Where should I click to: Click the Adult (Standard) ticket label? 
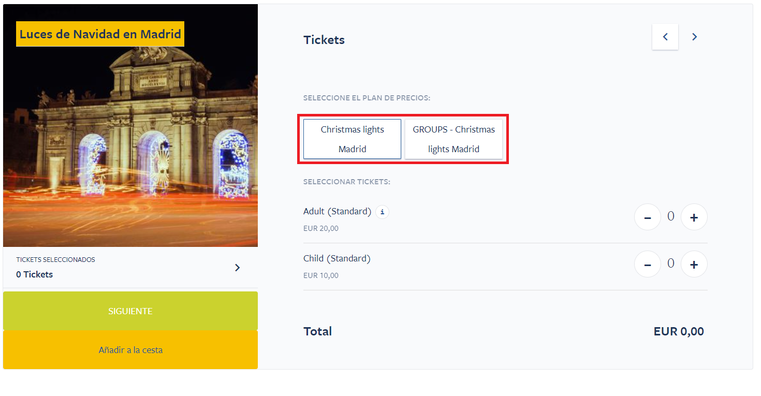click(337, 212)
